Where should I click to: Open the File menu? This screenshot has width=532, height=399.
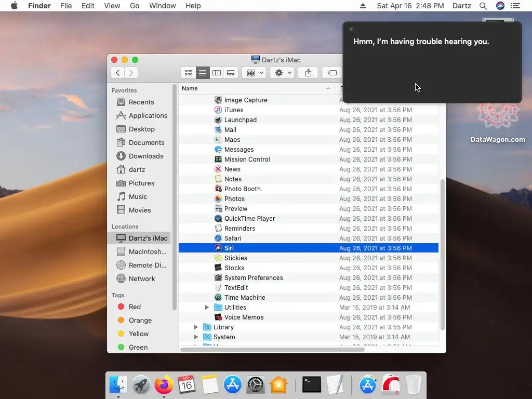point(66,6)
